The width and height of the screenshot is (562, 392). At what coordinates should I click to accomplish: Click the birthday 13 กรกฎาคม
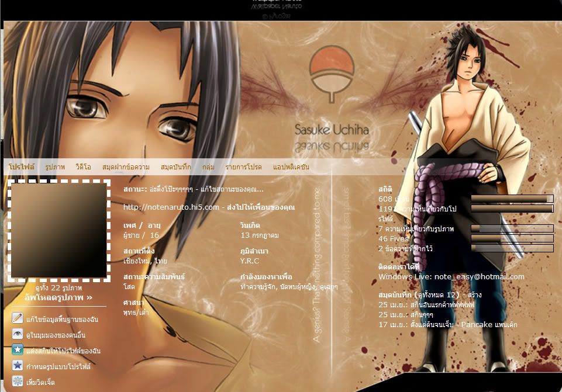(260, 235)
